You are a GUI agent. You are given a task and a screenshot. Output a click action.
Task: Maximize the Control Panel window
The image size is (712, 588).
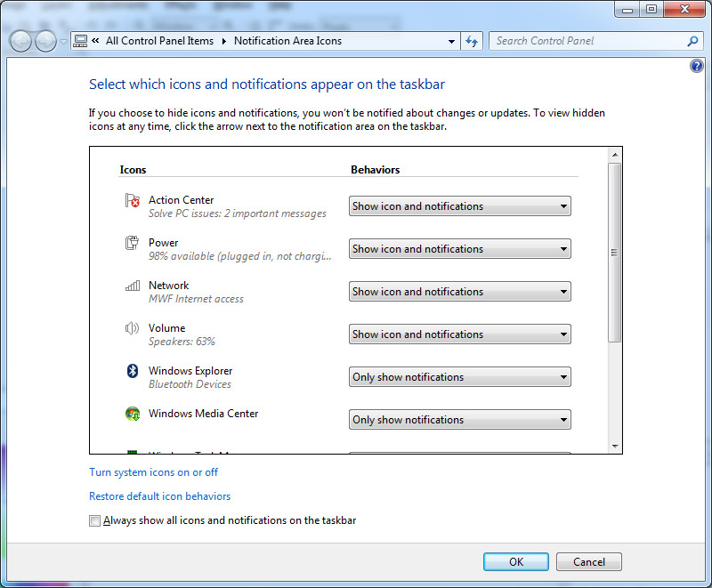(651, 10)
